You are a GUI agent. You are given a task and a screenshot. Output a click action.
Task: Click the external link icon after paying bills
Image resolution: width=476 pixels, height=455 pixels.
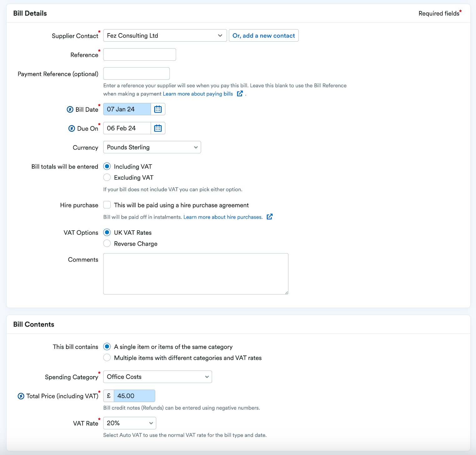(240, 93)
